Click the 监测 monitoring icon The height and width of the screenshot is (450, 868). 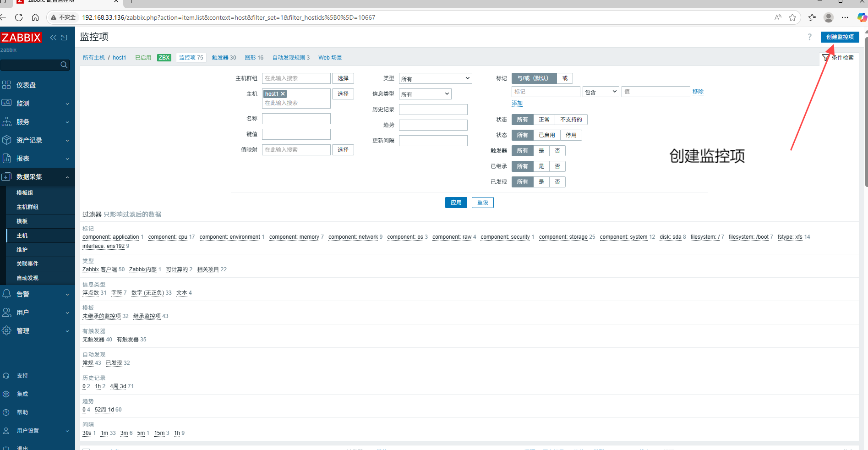click(x=6, y=103)
